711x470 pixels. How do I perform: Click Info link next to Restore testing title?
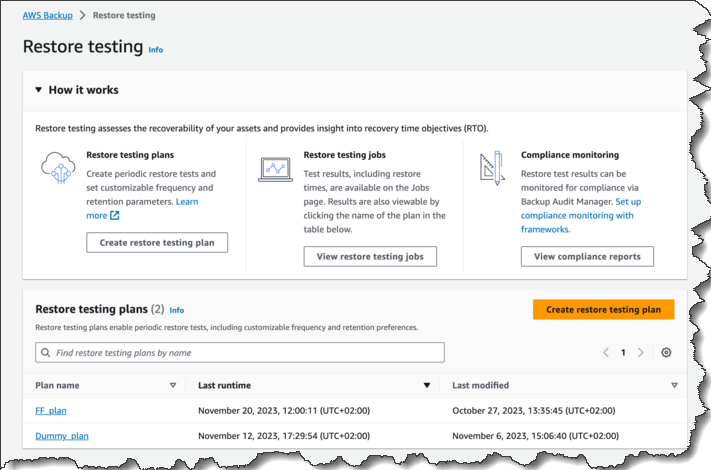click(156, 50)
